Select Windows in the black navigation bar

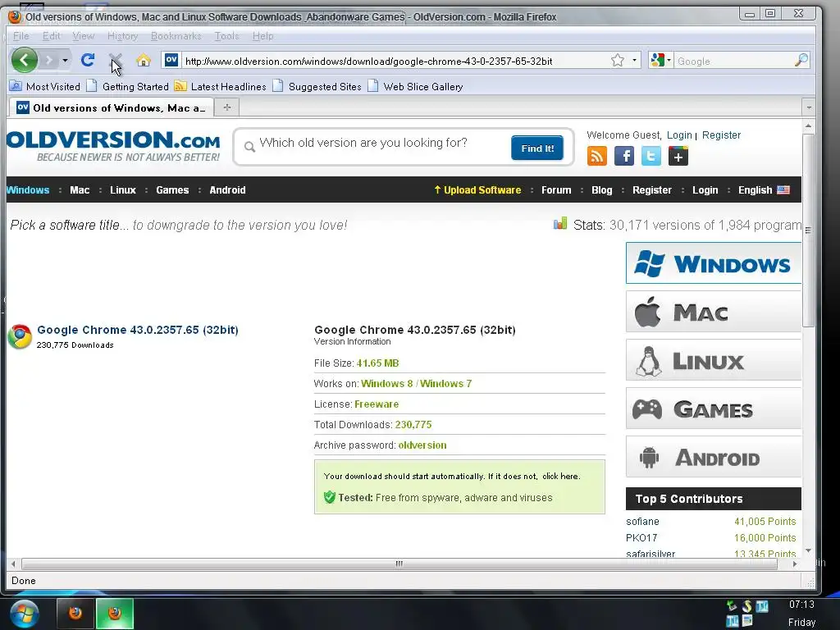(x=28, y=190)
